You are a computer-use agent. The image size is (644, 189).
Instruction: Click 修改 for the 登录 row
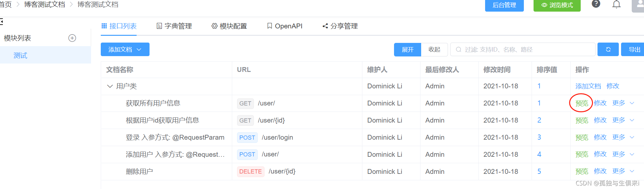600,137
